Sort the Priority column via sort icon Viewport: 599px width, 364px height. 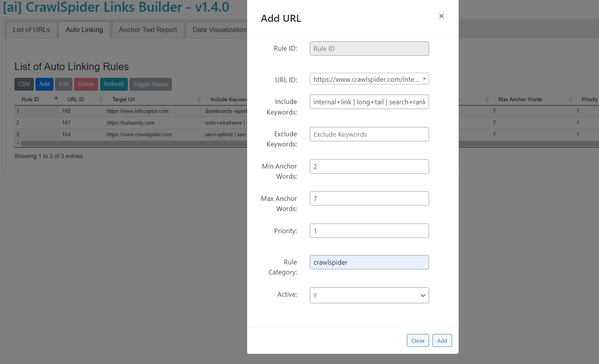click(x=596, y=99)
